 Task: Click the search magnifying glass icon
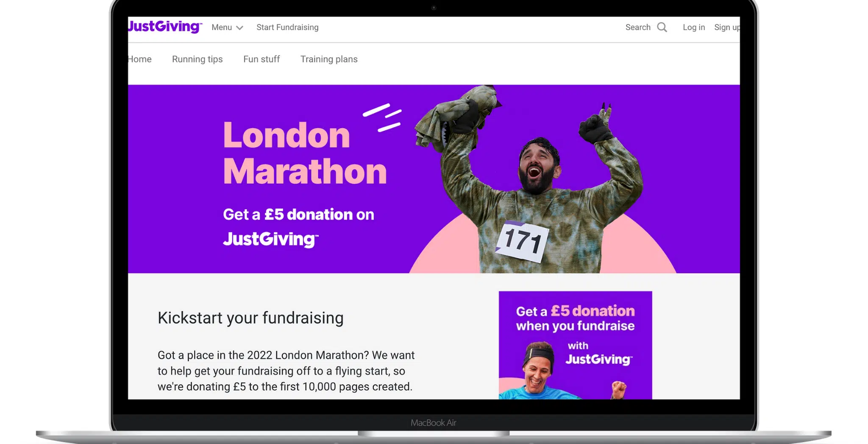point(662,28)
